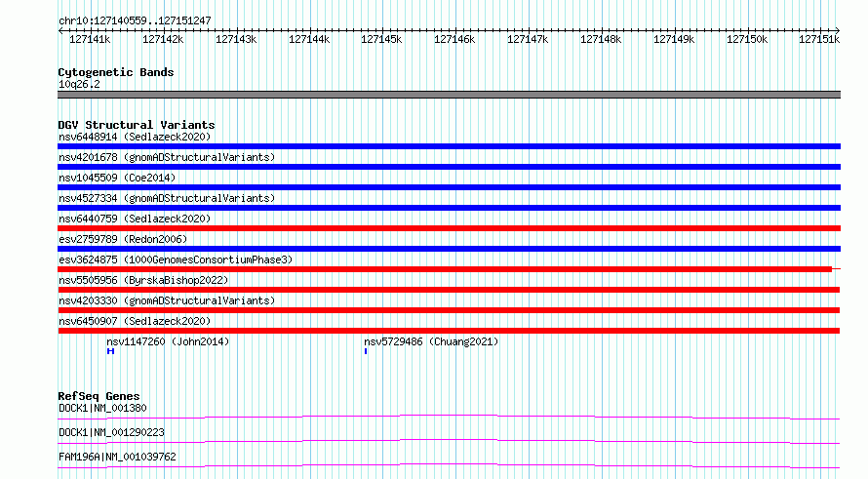Viewport: 868px width, 479px height.
Task: Click the 127145k ruler tick label
Action: (x=381, y=39)
